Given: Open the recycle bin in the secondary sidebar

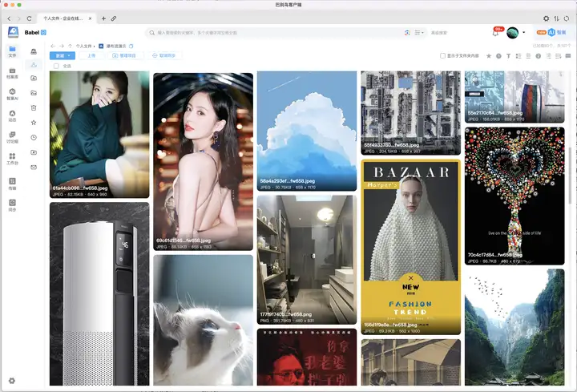Looking at the screenshot, I should 34,108.
